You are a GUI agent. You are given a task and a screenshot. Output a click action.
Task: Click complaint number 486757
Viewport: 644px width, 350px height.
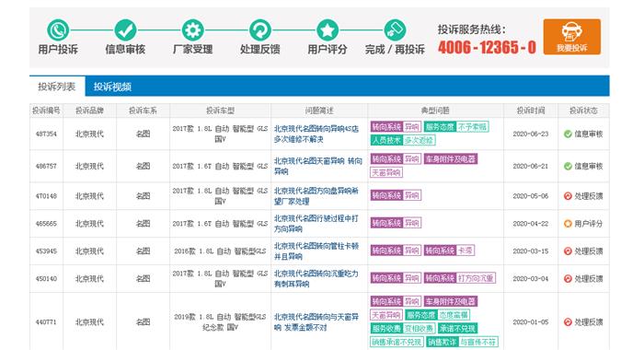pos(46,166)
